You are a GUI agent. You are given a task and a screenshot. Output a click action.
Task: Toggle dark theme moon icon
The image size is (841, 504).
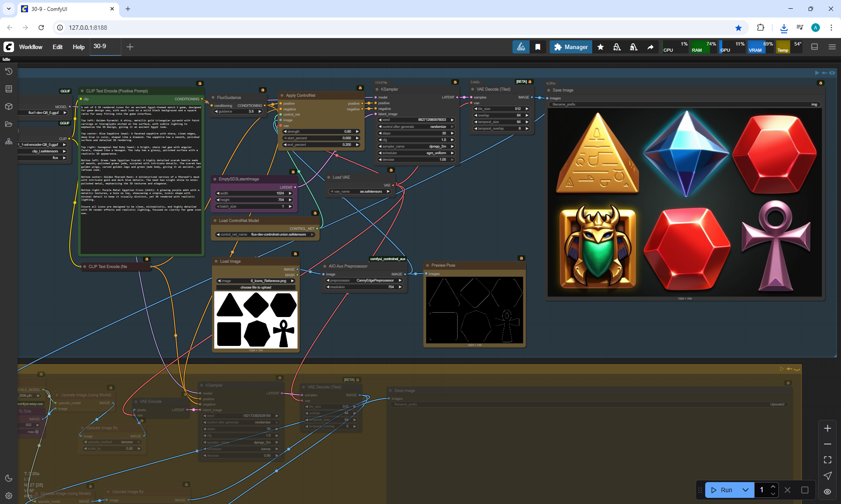click(x=8, y=478)
